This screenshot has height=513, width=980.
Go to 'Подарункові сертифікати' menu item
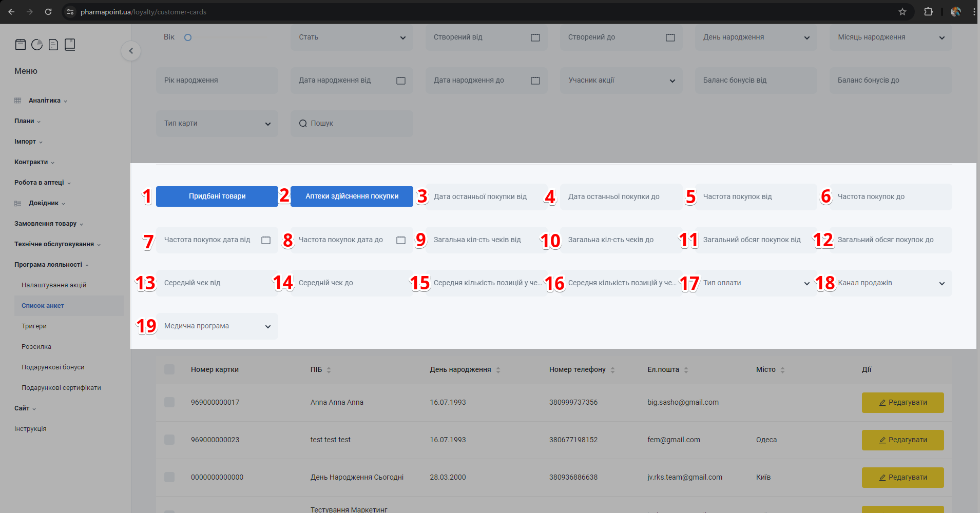click(61, 388)
